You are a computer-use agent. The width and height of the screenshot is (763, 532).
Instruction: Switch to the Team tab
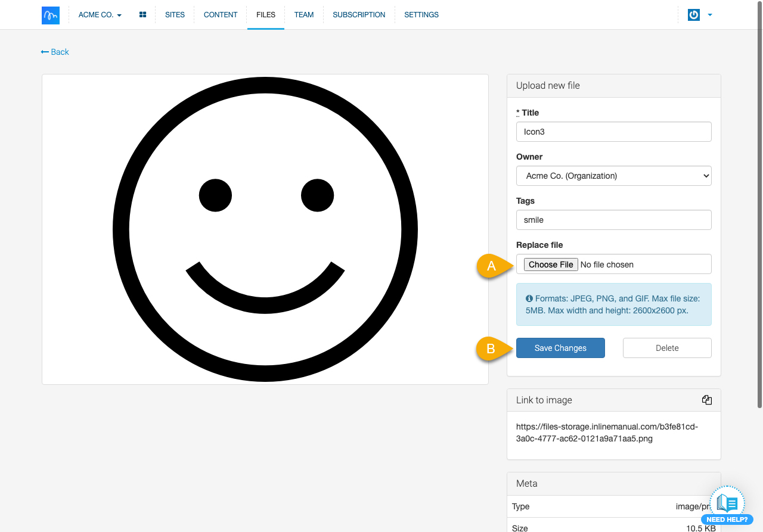pyautogui.click(x=303, y=15)
